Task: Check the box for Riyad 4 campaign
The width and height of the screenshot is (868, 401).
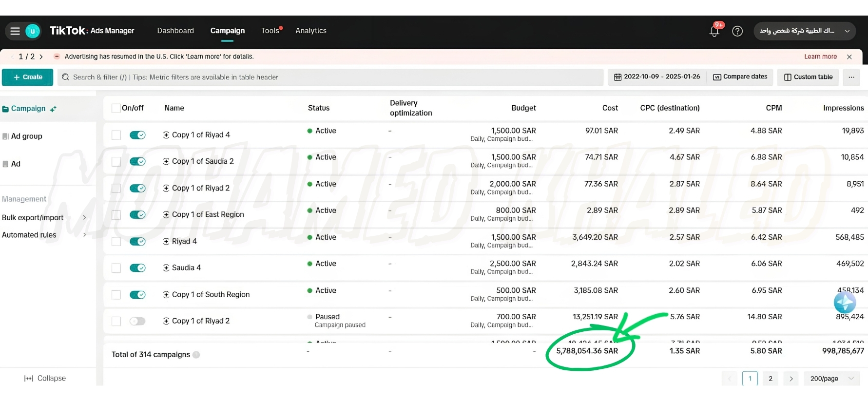Action: click(116, 242)
